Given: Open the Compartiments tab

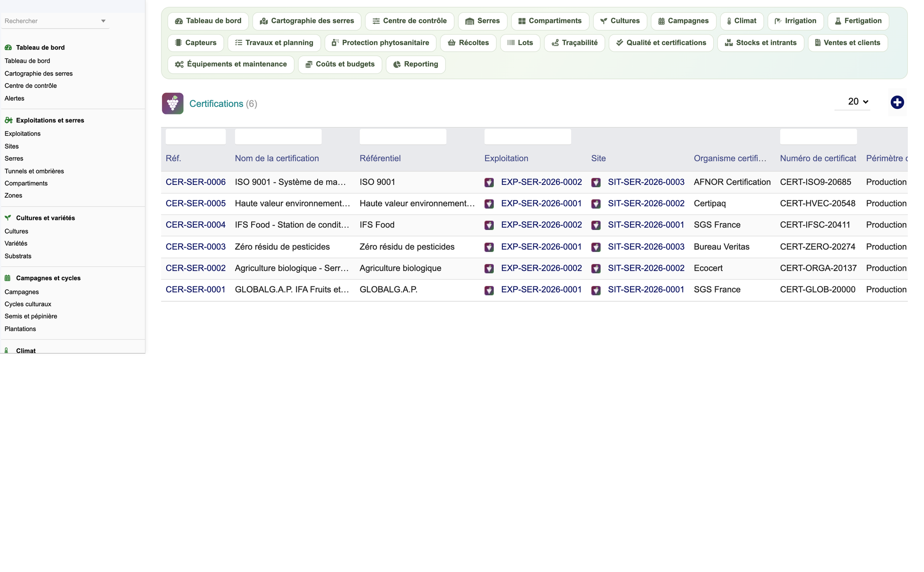Looking at the screenshot, I should click(550, 21).
